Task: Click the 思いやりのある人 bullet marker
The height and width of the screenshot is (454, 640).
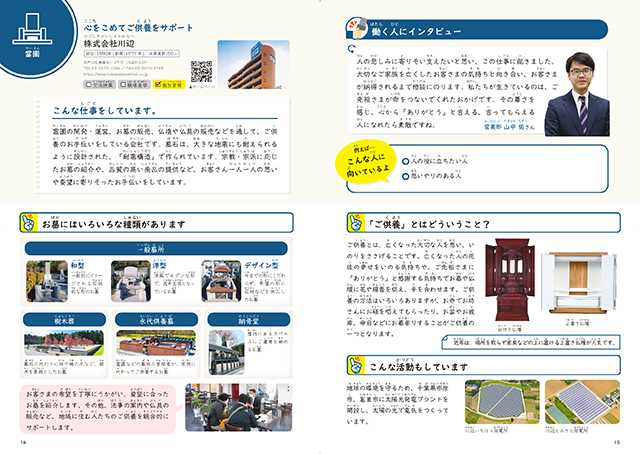Action: click(405, 176)
